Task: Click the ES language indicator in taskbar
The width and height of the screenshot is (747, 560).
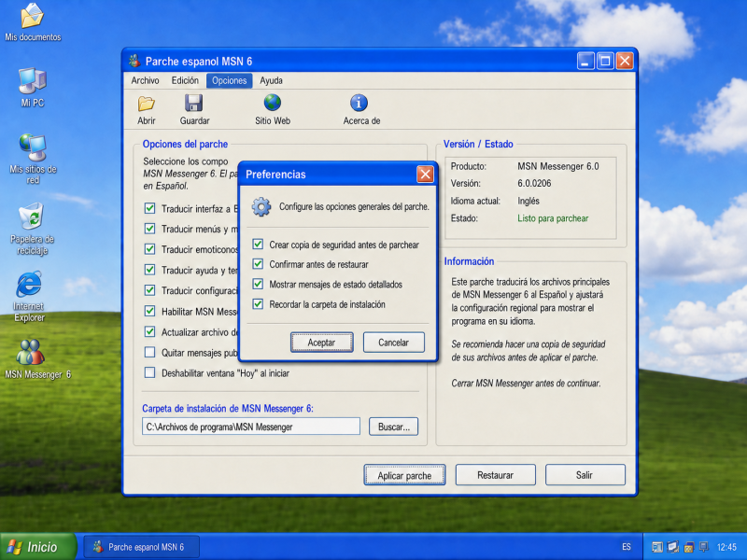Action: [x=627, y=547]
